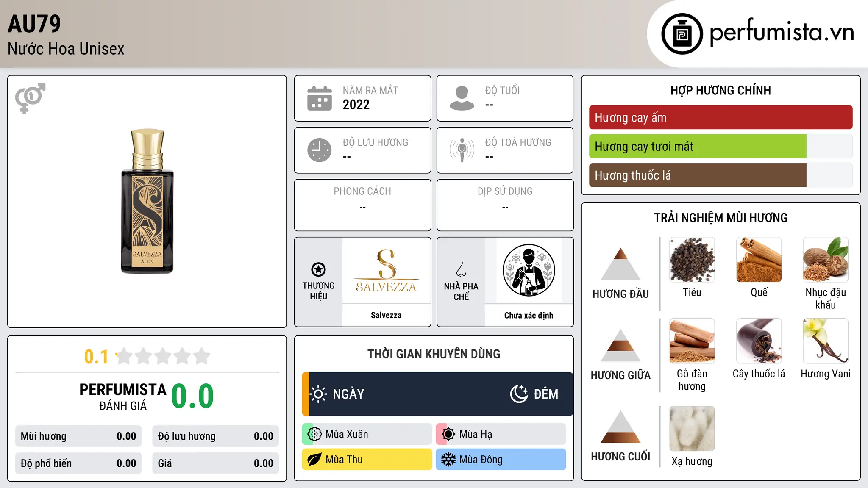Click the green 0.0 Perfumista score
This screenshot has height=488, width=868.
(193, 396)
